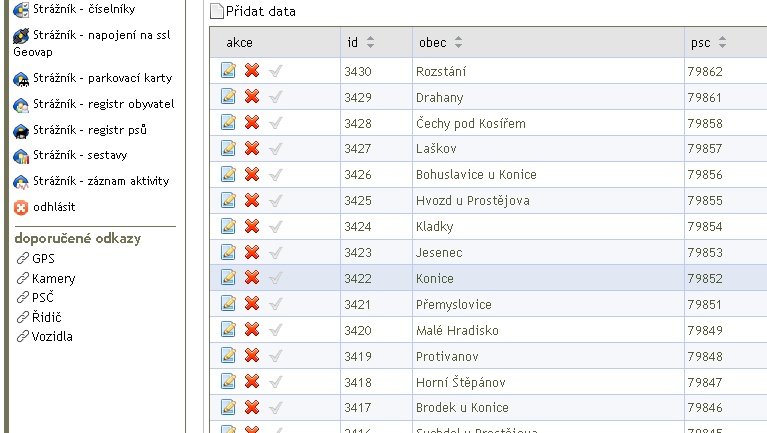The image size is (767, 433).
Task: Click the odhlásit logout icon
Action: click(21, 208)
